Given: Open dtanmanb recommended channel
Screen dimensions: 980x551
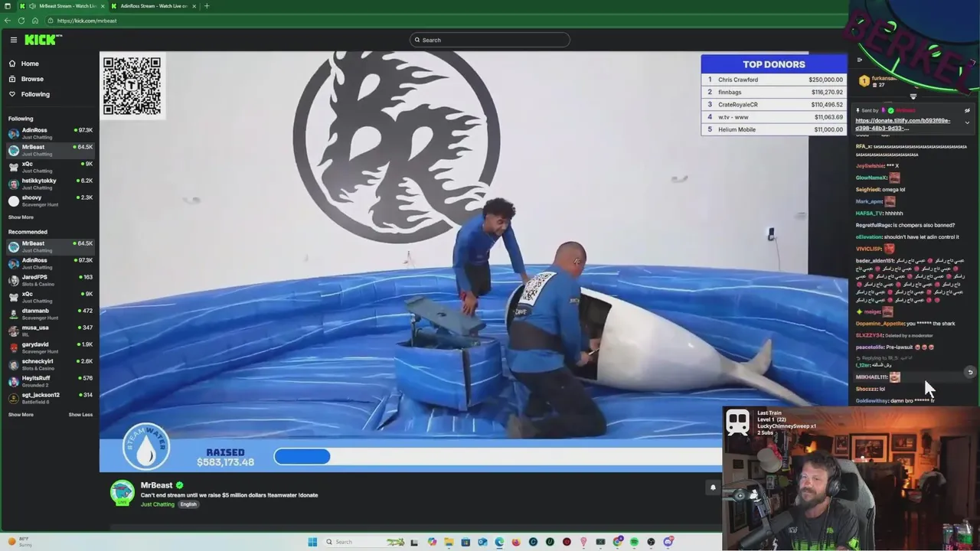Looking at the screenshot, I should pos(50,314).
